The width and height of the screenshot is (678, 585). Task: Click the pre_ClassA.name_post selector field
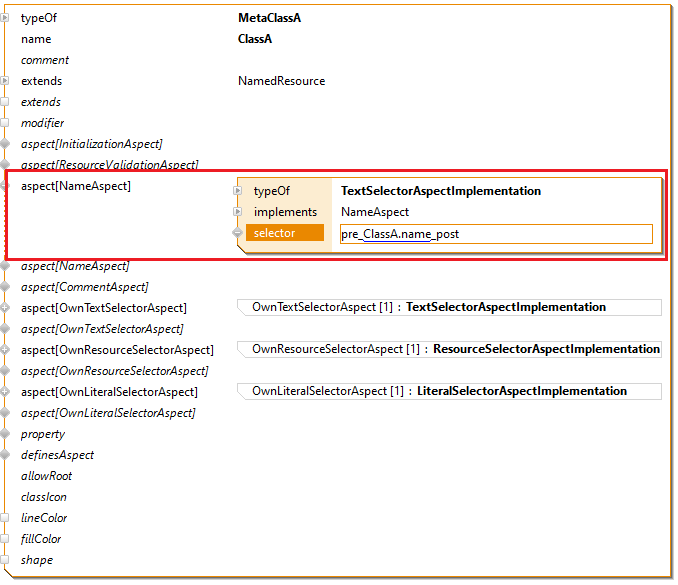click(x=496, y=234)
